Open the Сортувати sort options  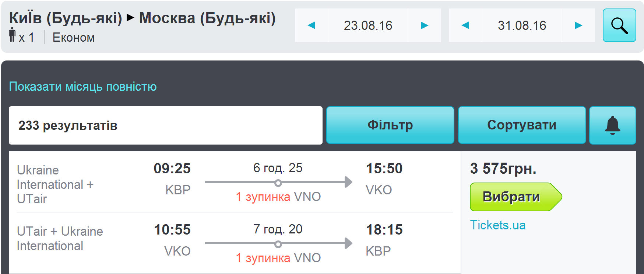pos(521,125)
